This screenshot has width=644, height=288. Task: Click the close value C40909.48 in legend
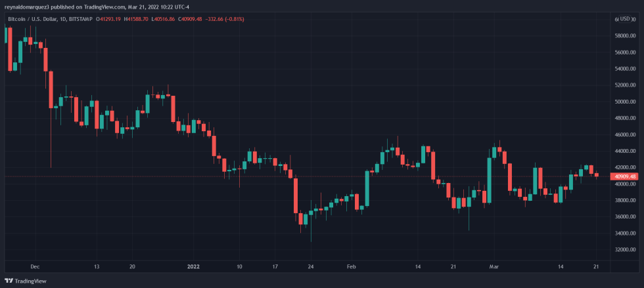click(191, 19)
